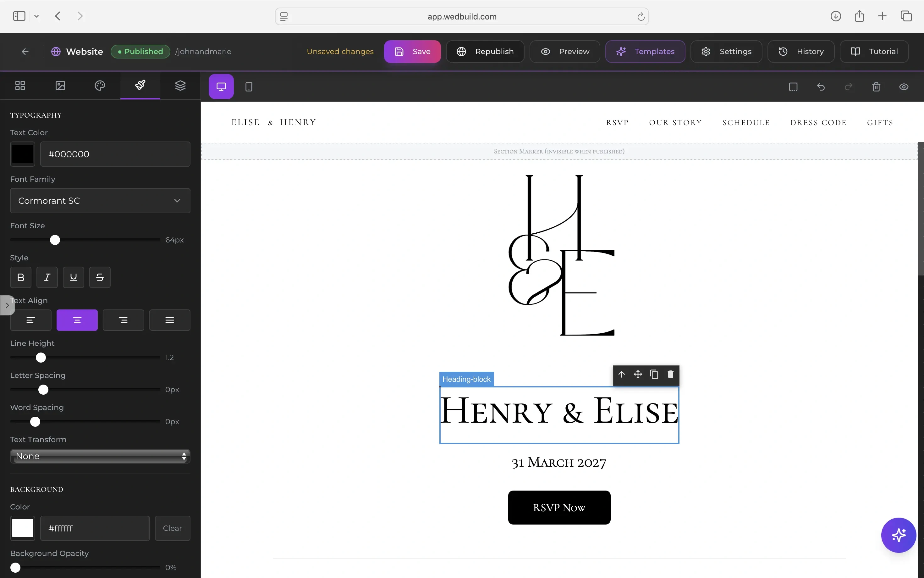Image resolution: width=924 pixels, height=578 pixels.
Task: Click the Website globe icon
Action: (x=56, y=52)
